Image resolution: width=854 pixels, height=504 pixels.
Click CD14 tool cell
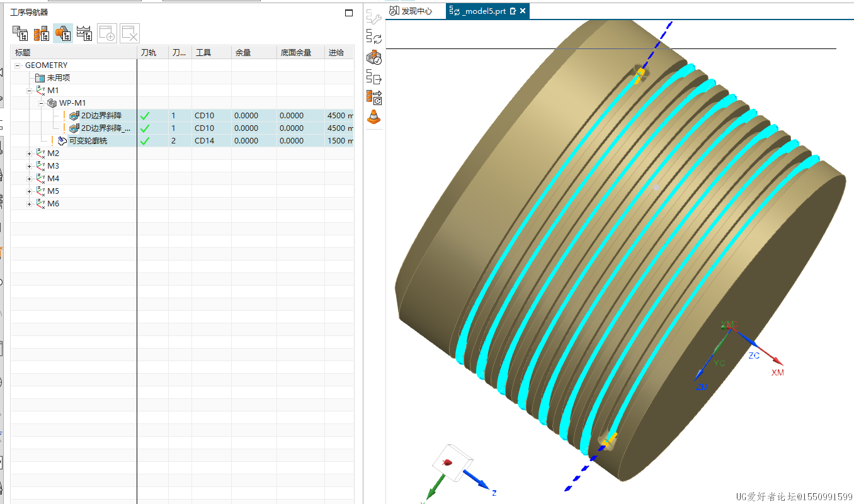[212, 141]
